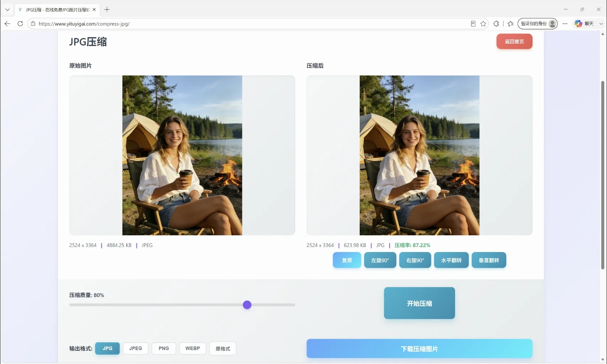The image size is (607, 364).
Task: Open browser extensions puzzle icon
Action: pyautogui.click(x=496, y=24)
